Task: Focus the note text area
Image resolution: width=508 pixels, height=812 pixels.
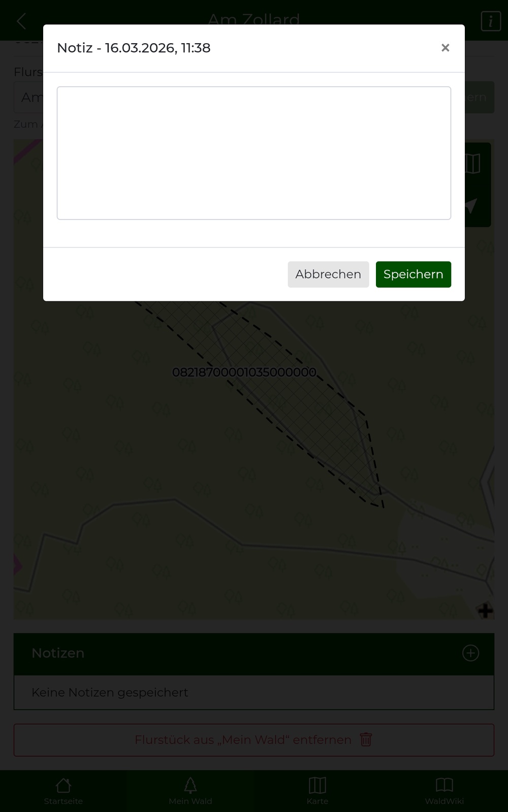Action: 254,153
